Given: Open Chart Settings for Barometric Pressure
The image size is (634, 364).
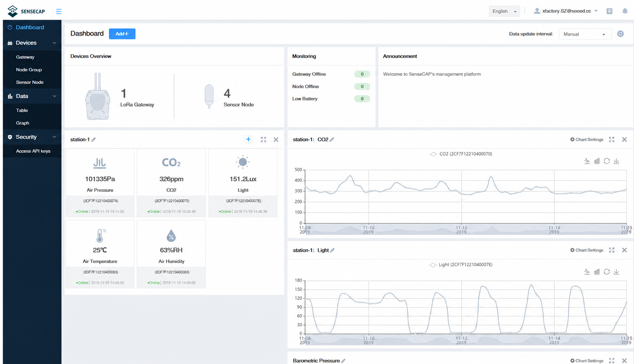Looking at the screenshot, I should [586, 361].
